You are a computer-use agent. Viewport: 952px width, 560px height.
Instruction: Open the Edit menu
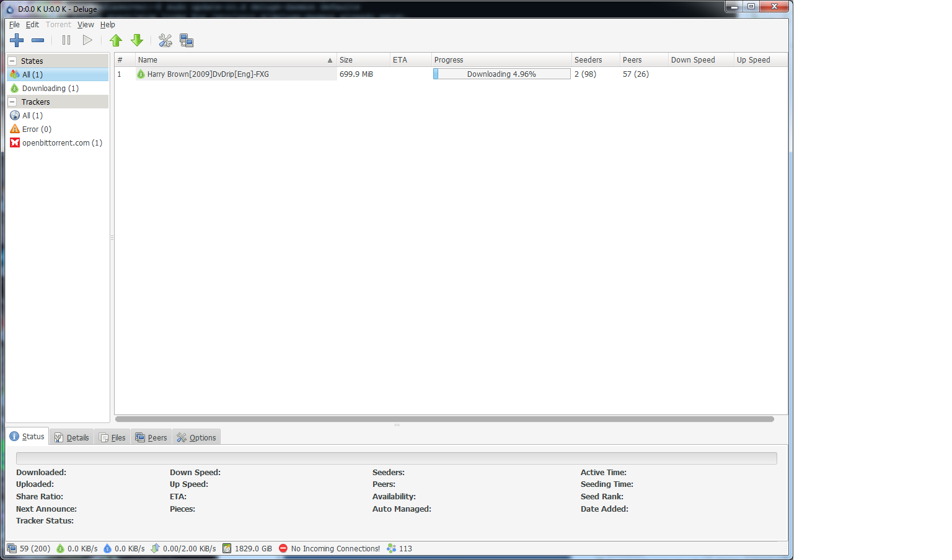(32, 25)
